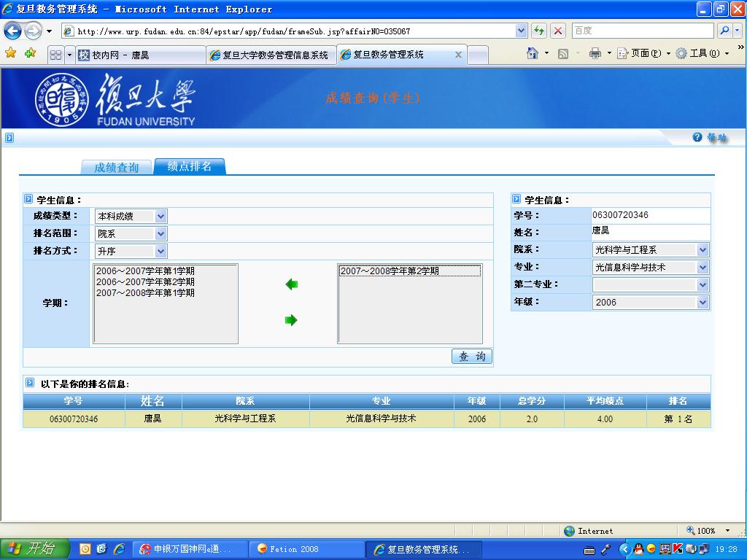This screenshot has height=560, width=747.
Task: Switch to the 成绩查询 tab
Action: point(116,168)
